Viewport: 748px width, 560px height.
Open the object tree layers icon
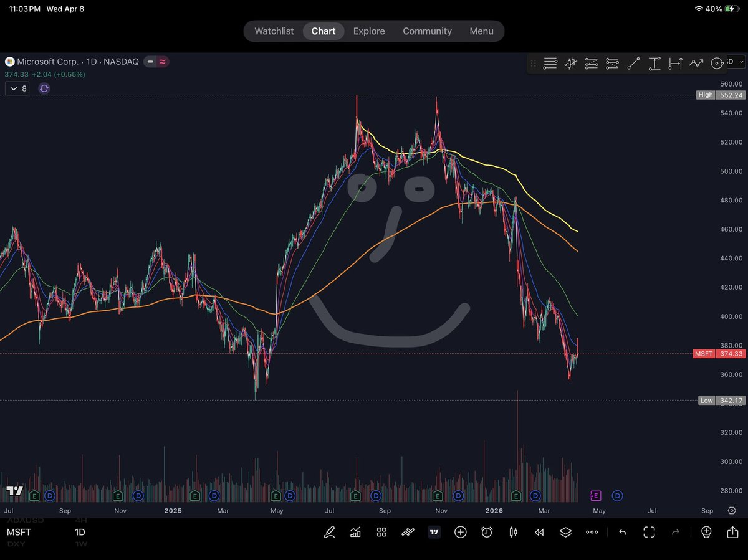[x=565, y=532]
